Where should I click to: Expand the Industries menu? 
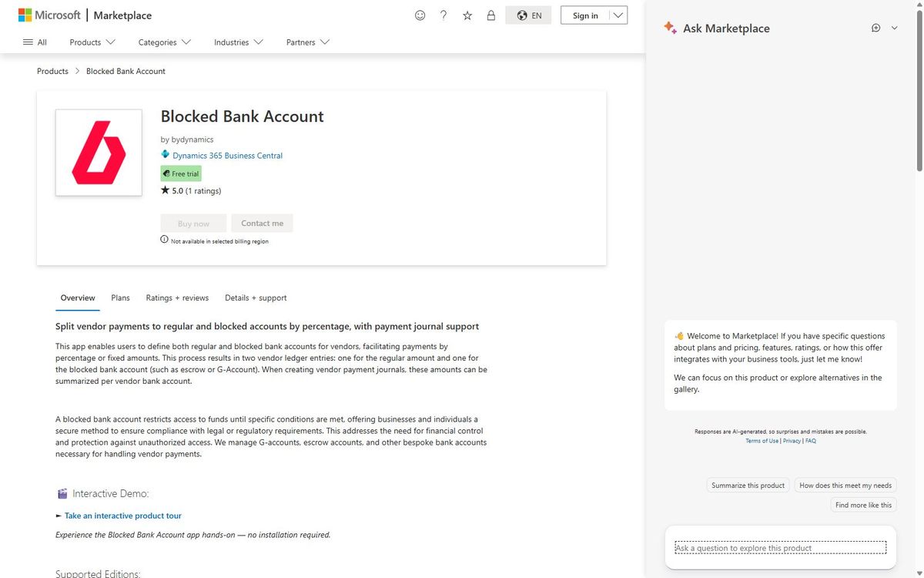coord(239,42)
